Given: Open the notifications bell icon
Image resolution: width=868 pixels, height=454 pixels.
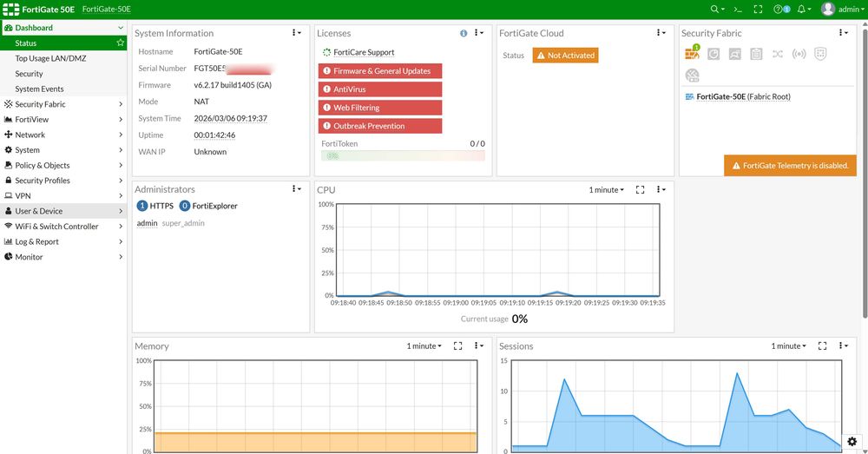Looking at the screenshot, I should tap(804, 9).
